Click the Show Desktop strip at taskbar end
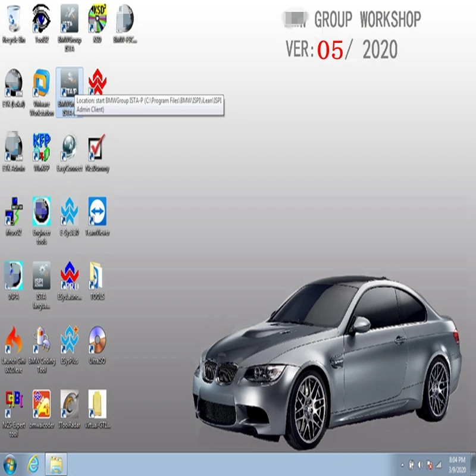The image size is (476, 476). 473,465
